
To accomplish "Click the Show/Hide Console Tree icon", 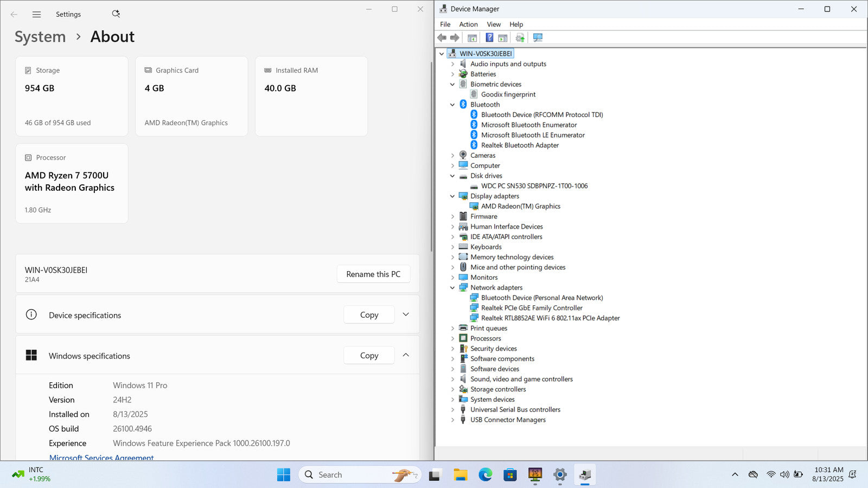I will pos(472,37).
